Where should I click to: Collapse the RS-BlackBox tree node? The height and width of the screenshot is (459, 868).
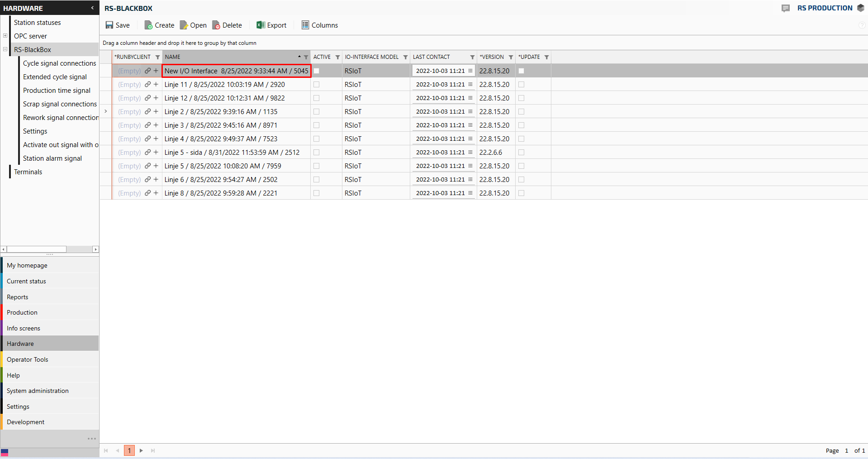5,49
